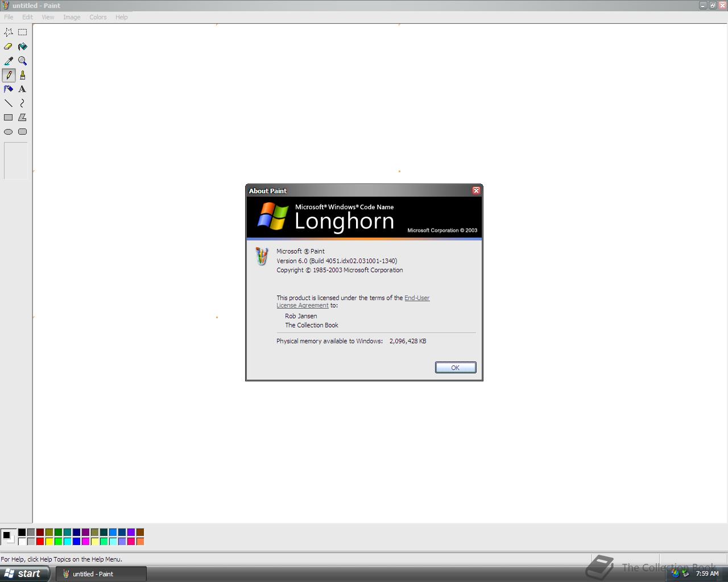Viewport: 728px width, 582px height.
Task: Click the 'For Help' status bar message
Action: click(61, 559)
